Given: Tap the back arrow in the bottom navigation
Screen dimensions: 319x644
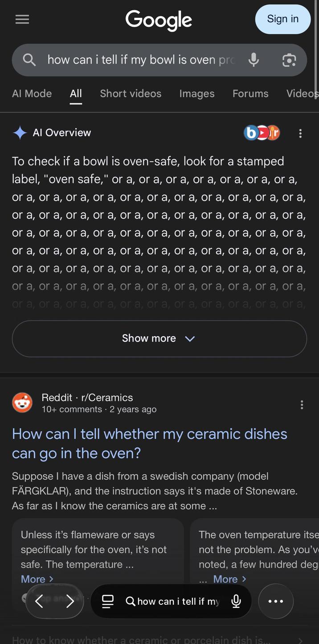Looking at the screenshot, I should click(39, 601).
